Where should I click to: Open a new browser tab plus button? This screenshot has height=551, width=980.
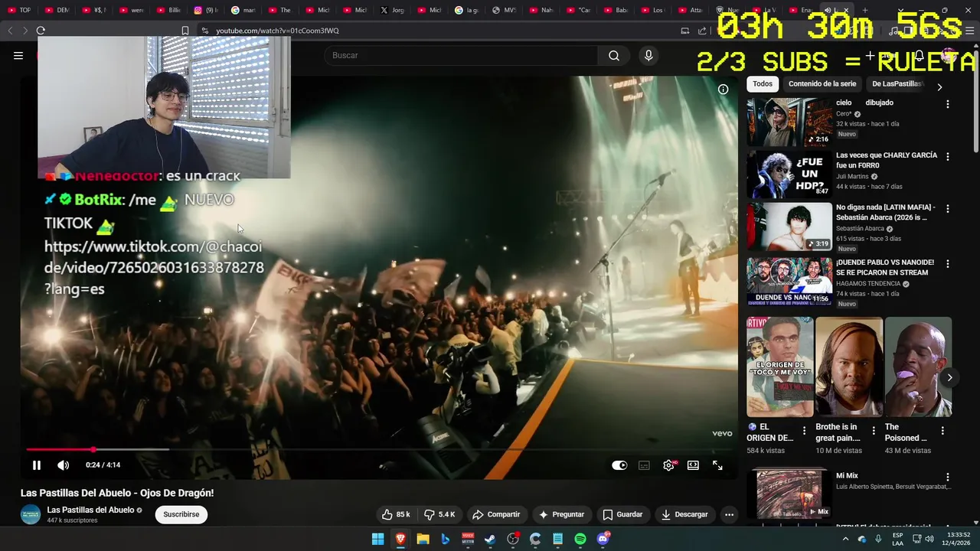pos(864,10)
